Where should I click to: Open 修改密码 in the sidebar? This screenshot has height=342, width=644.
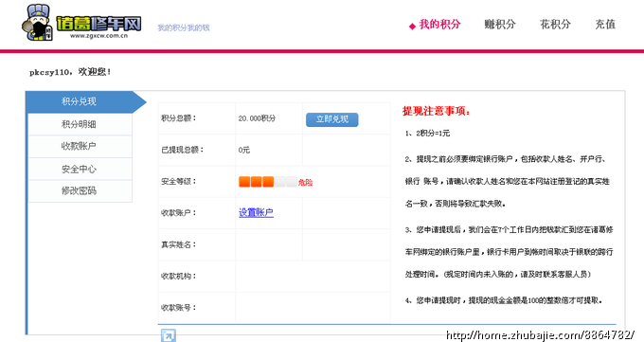tap(80, 191)
